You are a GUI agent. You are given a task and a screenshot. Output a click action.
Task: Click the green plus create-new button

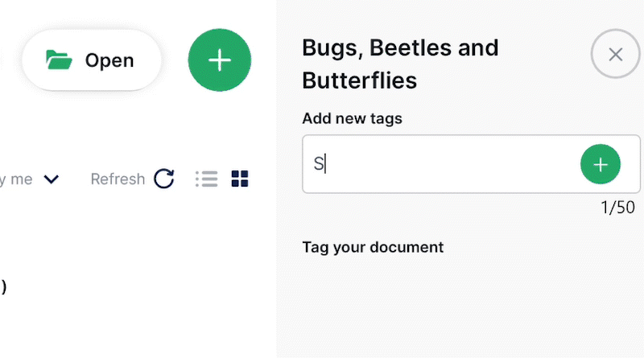[x=219, y=60]
